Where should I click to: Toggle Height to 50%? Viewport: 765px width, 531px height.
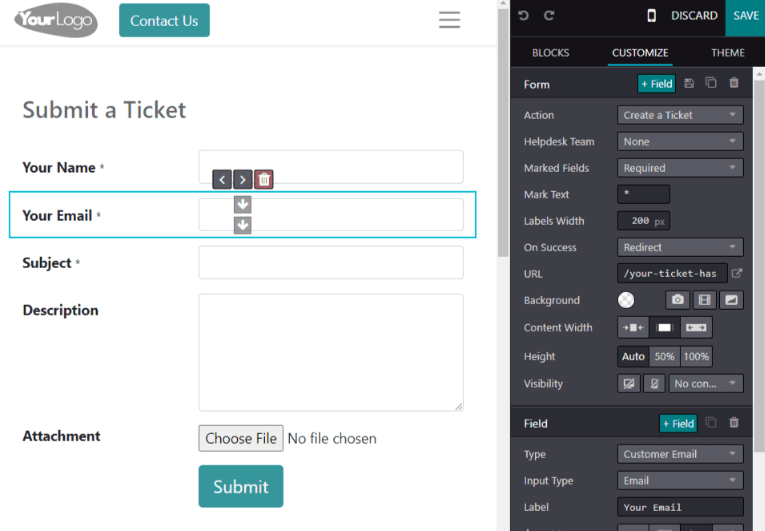pos(664,356)
